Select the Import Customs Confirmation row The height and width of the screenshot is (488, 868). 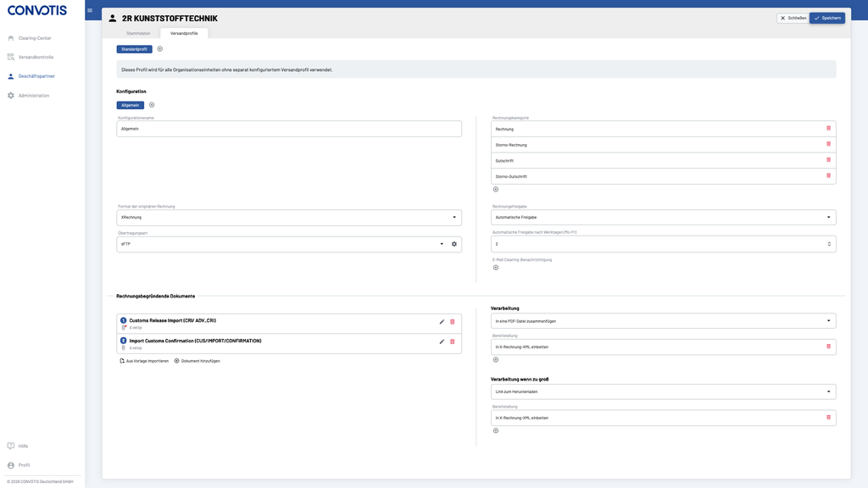tap(289, 344)
